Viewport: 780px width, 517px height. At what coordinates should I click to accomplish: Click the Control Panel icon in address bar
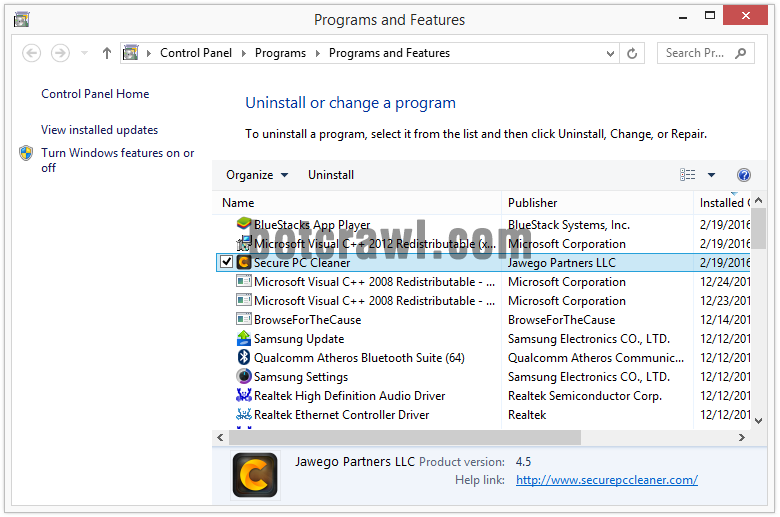130,52
